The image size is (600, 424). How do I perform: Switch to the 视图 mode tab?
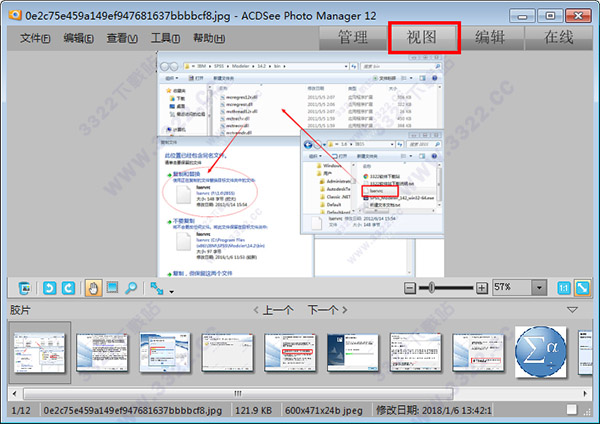pyautogui.click(x=422, y=38)
